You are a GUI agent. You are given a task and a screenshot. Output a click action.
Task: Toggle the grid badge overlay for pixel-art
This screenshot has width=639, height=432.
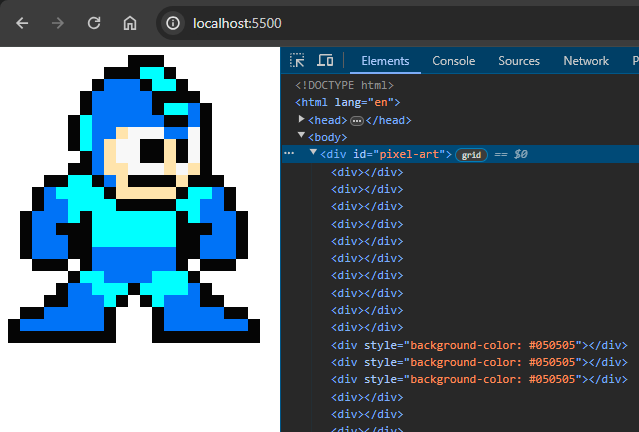471,155
